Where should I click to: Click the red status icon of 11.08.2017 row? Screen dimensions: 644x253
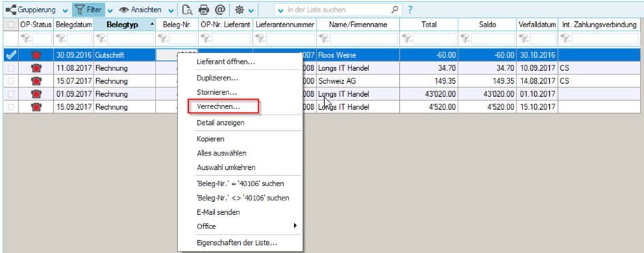pos(37,68)
